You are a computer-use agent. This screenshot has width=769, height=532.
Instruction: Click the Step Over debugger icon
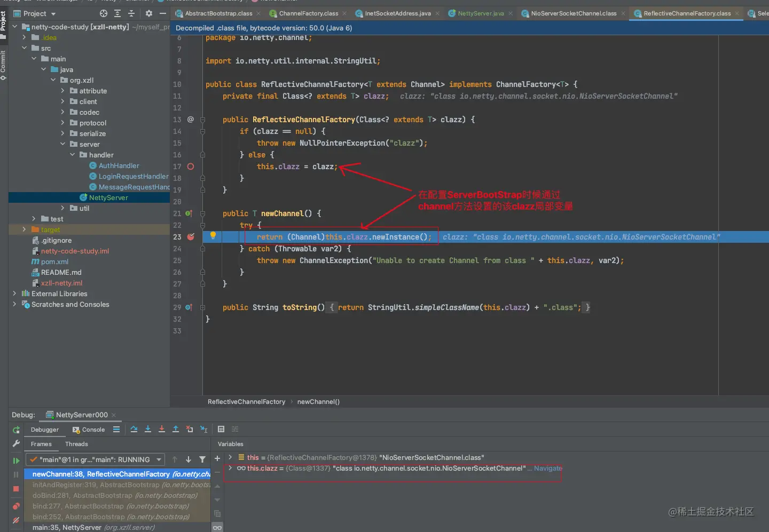(x=134, y=430)
